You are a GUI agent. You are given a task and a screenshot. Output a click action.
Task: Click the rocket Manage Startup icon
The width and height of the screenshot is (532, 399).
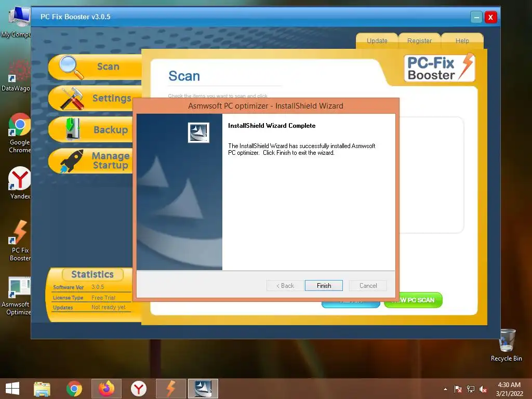coord(72,161)
